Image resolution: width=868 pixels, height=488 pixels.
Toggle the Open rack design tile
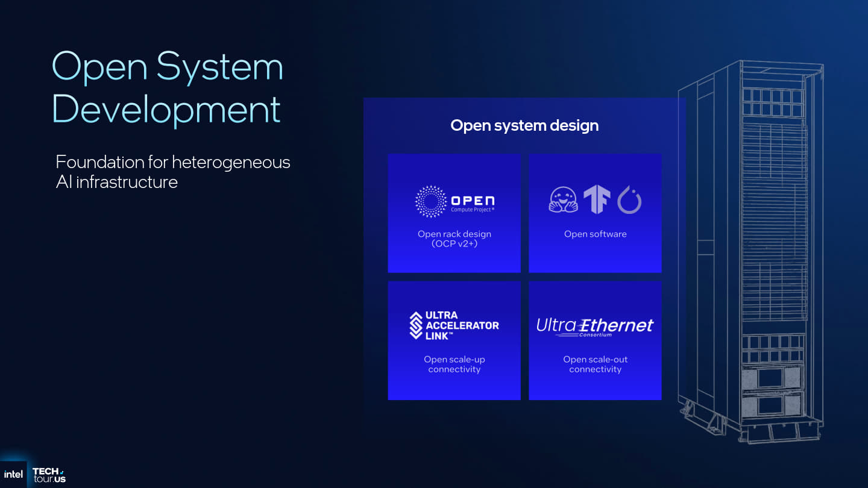pyautogui.click(x=454, y=213)
